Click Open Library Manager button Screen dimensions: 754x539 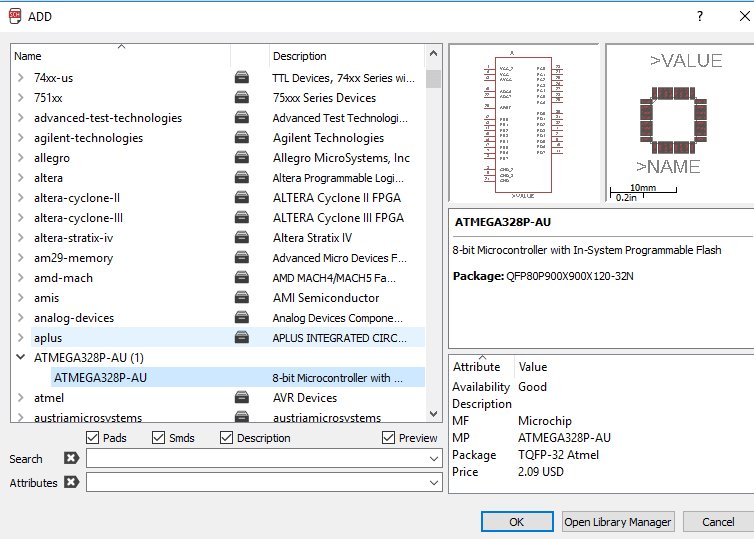coord(618,522)
